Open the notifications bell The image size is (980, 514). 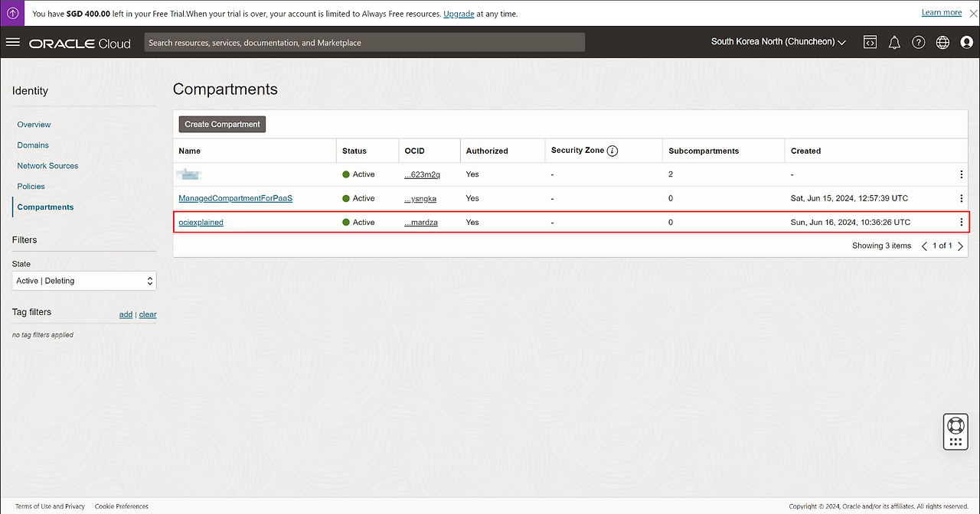pos(894,42)
